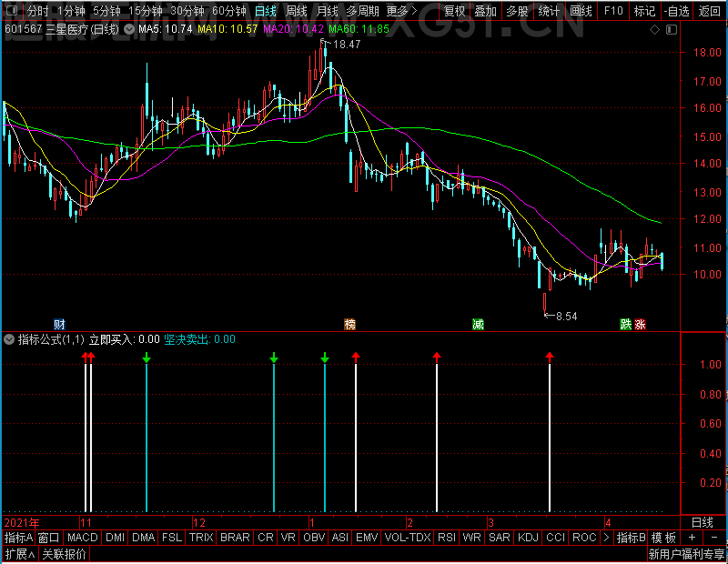Select the 日线 daily period
Screen dimensions: 728x564
(266, 10)
